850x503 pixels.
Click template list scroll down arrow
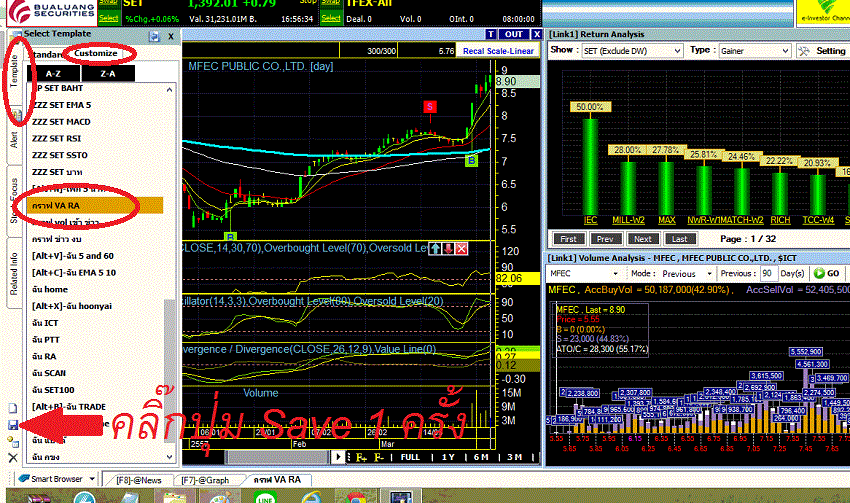point(170,457)
